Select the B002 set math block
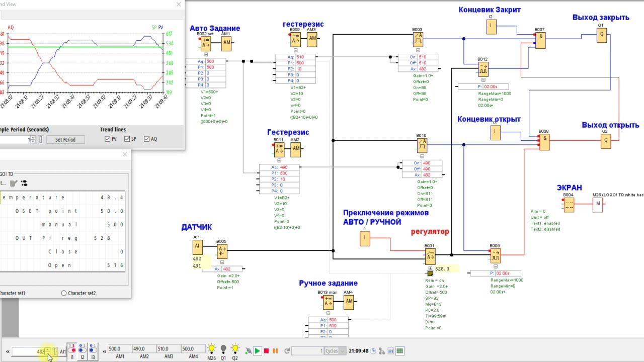This screenshot has height=362, width=644. 205,43
